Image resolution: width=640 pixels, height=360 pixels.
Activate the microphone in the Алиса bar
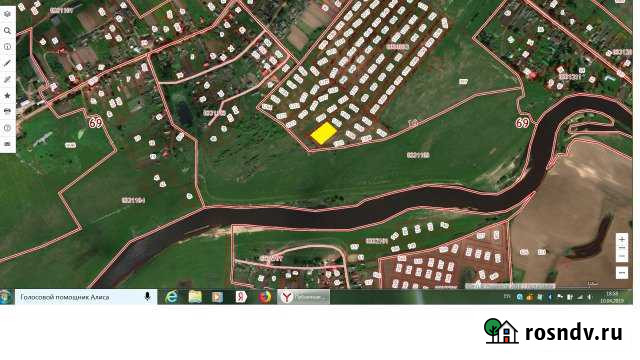pos(147,297)
